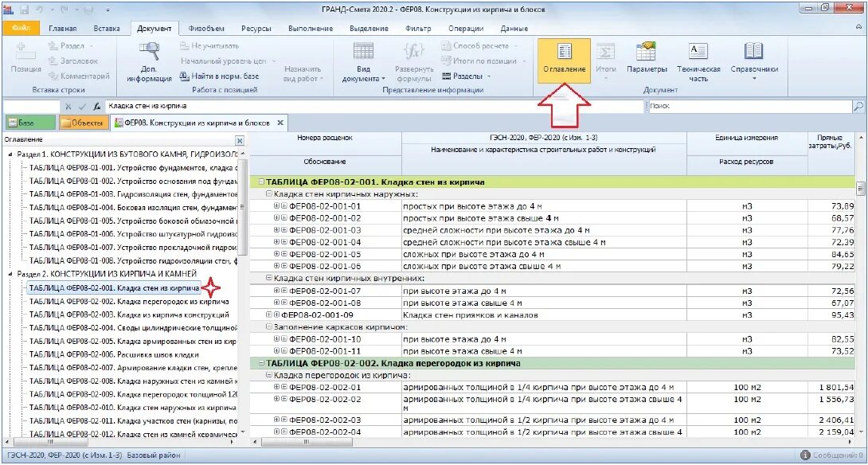
Task: Switch to the Операции ribbon tab
Action: click(467, 29)
